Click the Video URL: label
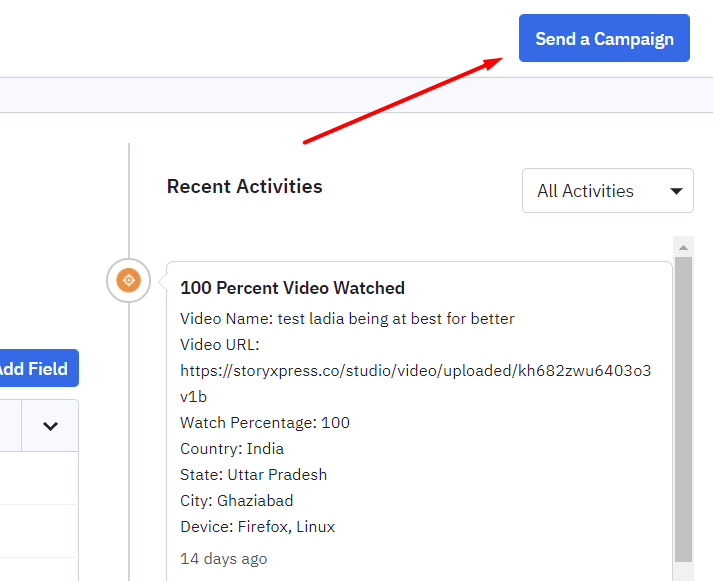The width and height of the screenshot is (713, 581). point(219,345)
